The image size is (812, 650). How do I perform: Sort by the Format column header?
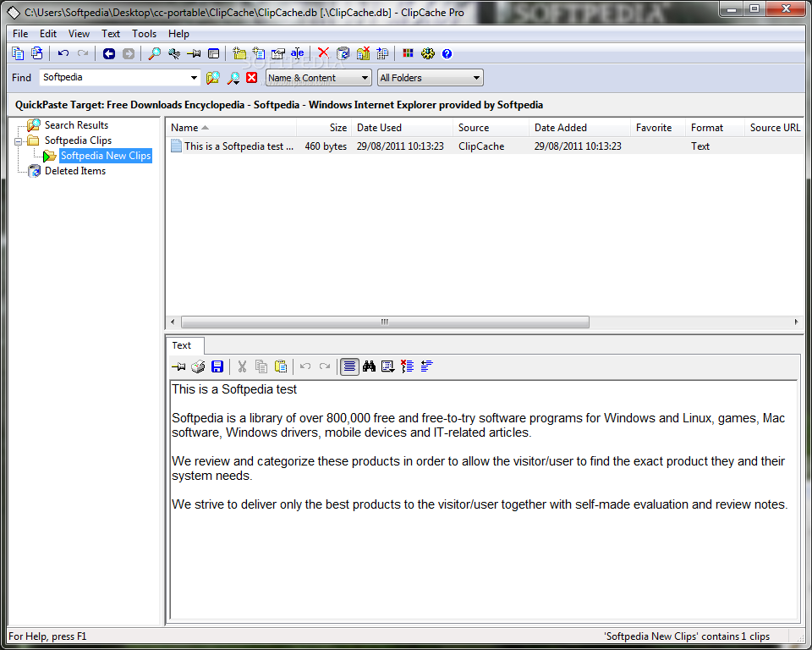pyautogui.click(x=715, y=128)
